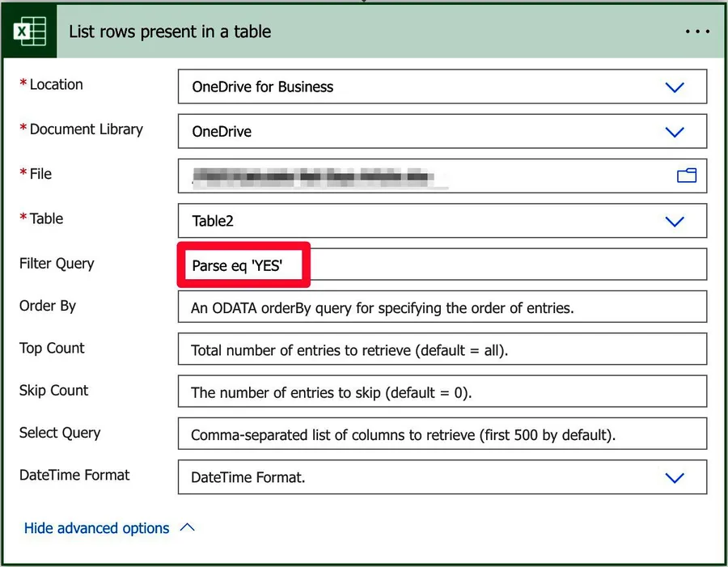Screen dimensions: 728x567
Task: Focus the Top Count input field
Action: [x=442, y=350]
